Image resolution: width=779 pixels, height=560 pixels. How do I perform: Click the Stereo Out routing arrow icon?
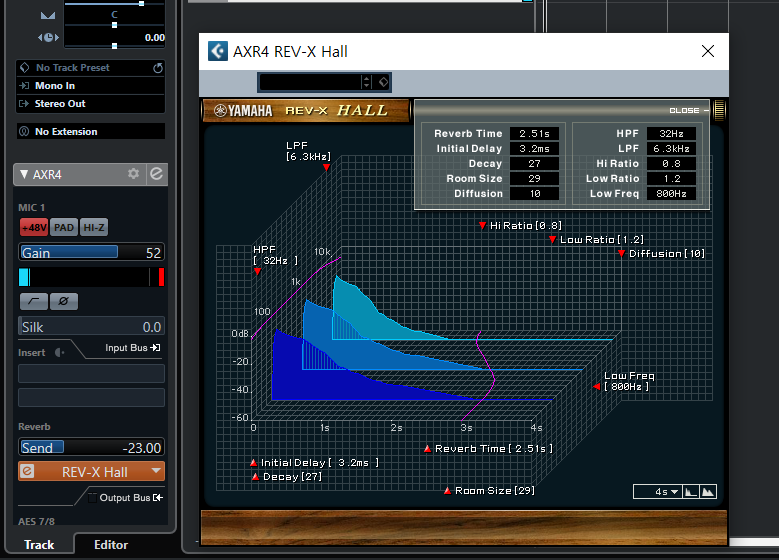pyautogui.click(x=24, y=103)
